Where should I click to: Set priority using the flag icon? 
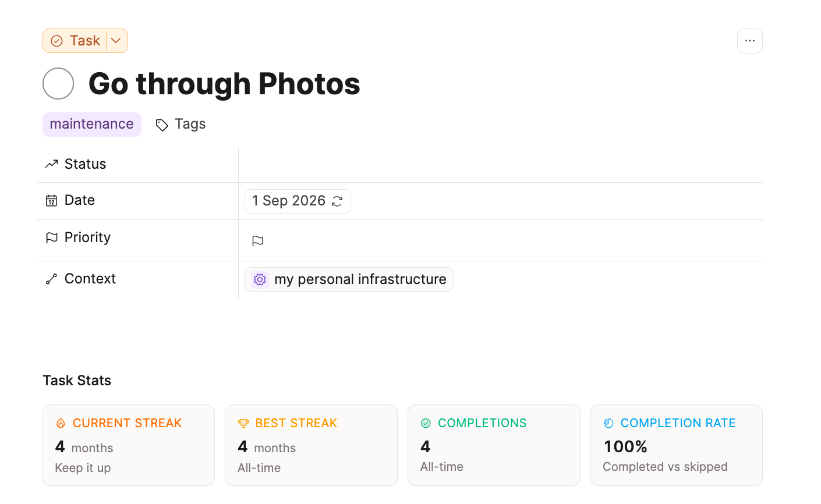(x=258, y=241)
